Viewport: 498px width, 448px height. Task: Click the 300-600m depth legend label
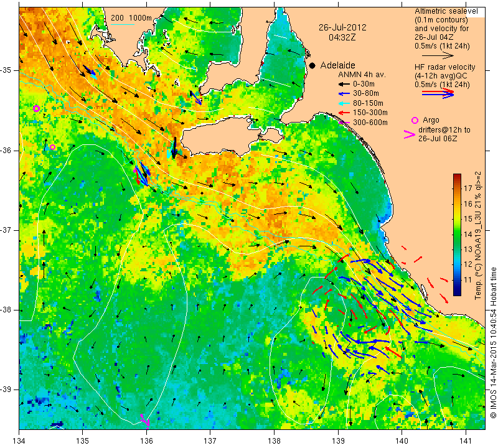point(370,123)
